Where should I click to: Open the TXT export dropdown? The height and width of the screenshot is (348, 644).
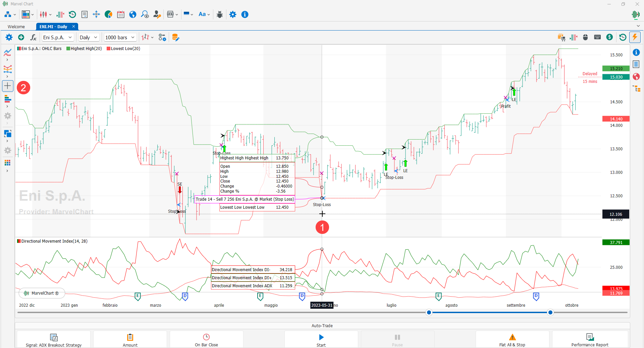[172, 14]
